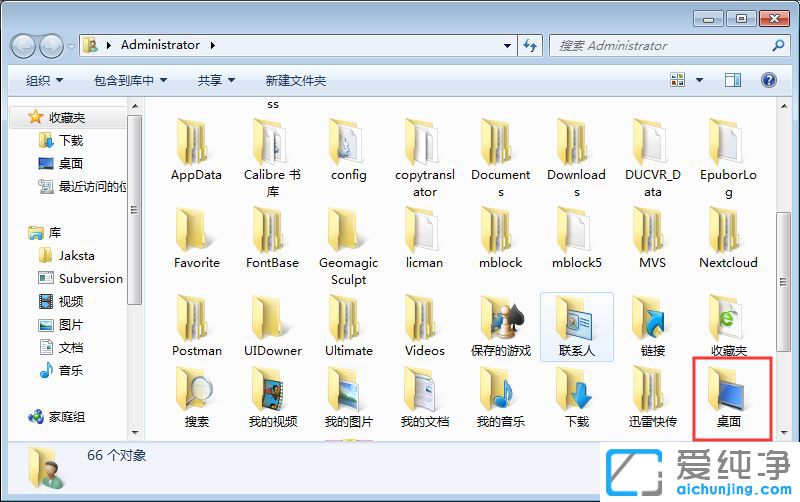Click the refresh button beside address bar
The width and height of the screenshot is (800, 502).
point(530,45)
